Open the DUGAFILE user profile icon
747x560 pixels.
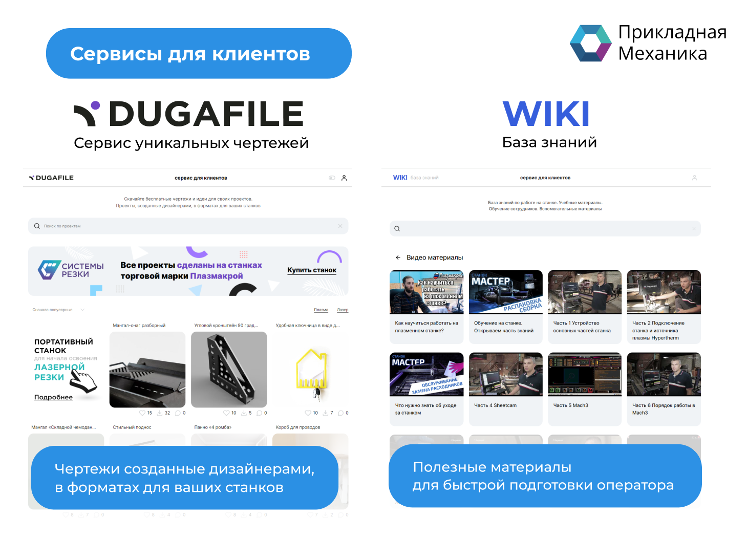pos(344,178)
